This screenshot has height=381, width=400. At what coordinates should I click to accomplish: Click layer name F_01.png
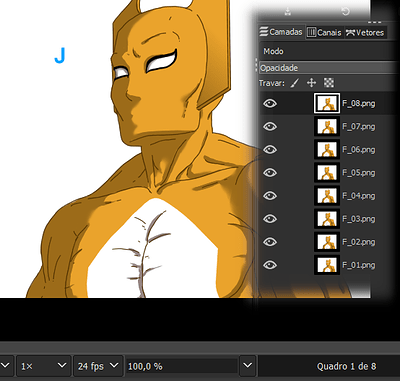tap(359, 265)
